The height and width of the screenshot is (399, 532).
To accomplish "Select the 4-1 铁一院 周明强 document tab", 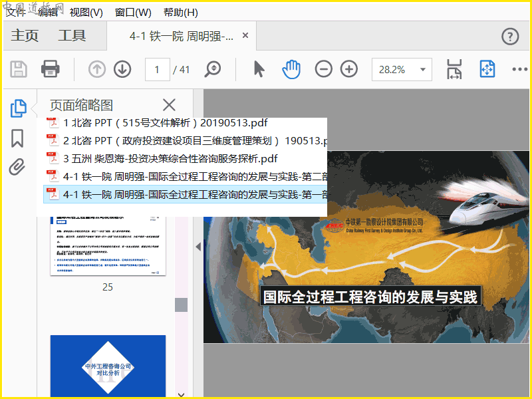I will pyautogui.click(x=181, y=36).
